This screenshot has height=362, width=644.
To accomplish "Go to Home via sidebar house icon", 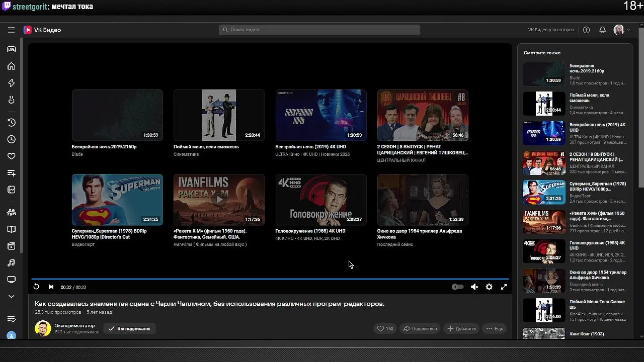I will 11,66.
